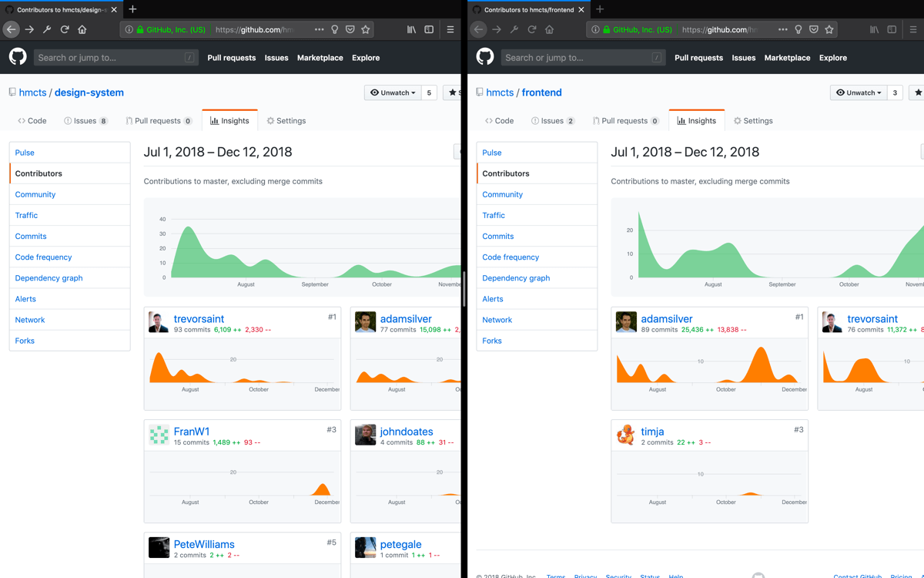Open the Code tab in design-system repo

[32, 121]
